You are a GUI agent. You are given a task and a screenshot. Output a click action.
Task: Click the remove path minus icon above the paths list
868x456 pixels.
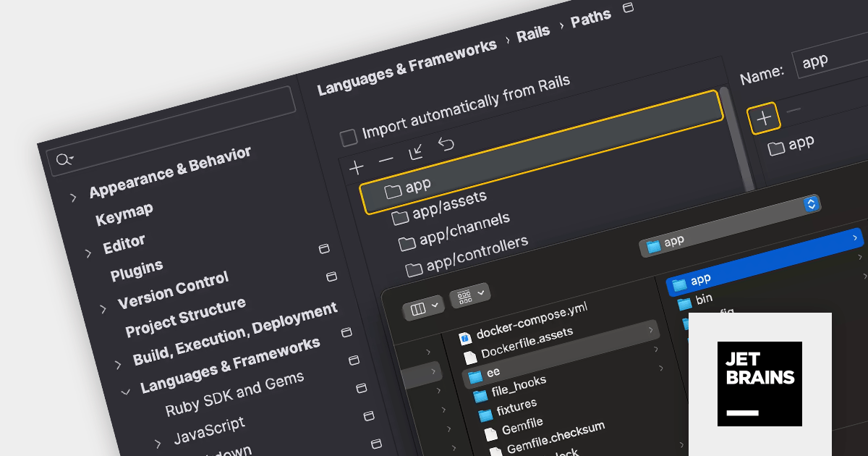coord(386,159)
